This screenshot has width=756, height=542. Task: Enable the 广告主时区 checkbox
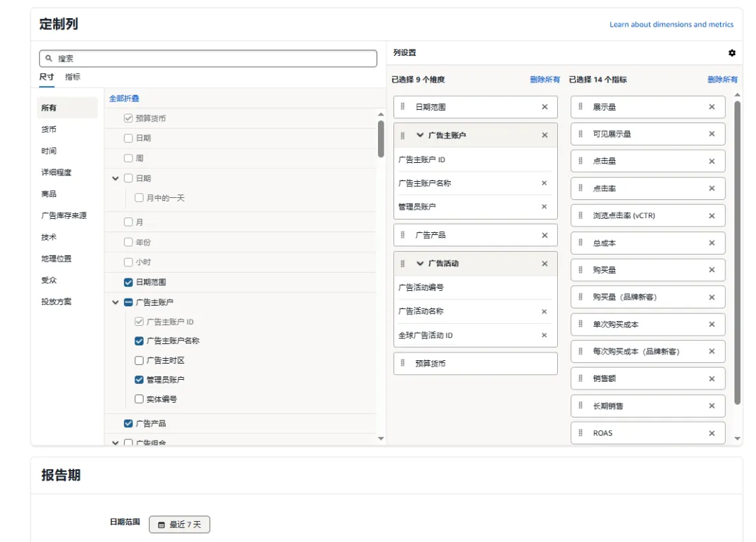(x=139, y=360)
